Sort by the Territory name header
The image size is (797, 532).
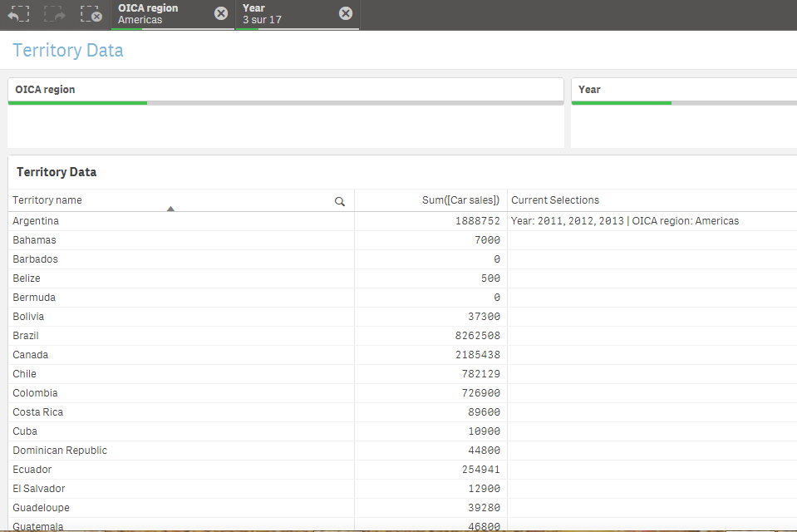(x=47, y=200)
